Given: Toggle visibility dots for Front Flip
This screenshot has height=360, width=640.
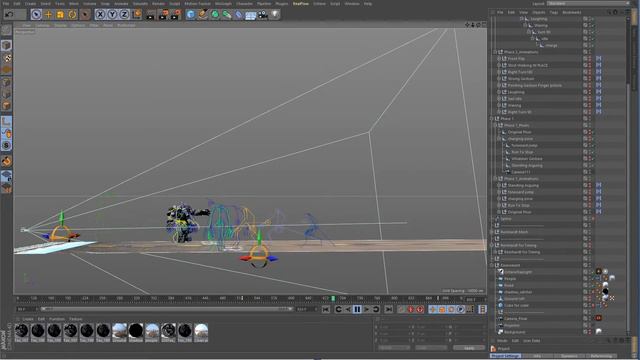Looking at the screenshot, I should click(590, 59).
